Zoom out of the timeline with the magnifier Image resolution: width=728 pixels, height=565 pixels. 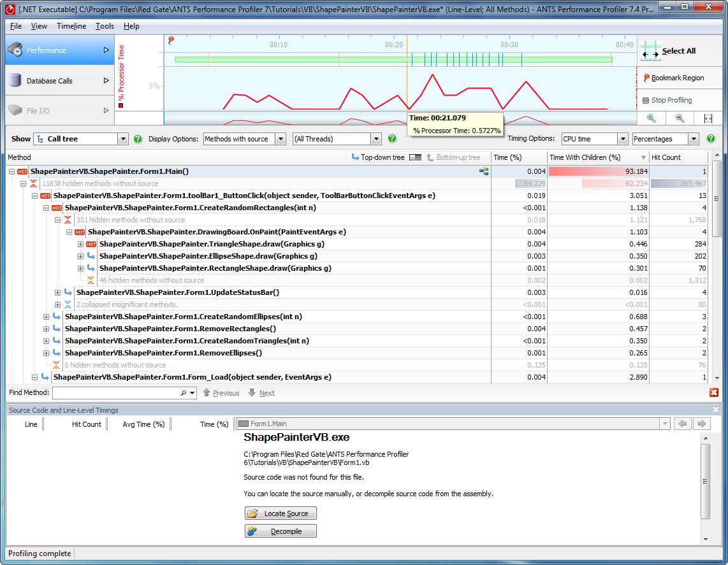pos(679,118)
